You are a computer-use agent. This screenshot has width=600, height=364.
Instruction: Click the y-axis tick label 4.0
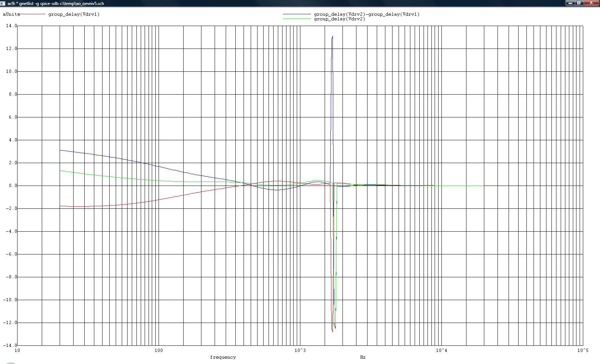pyautogui.click(x=13, y=140)
